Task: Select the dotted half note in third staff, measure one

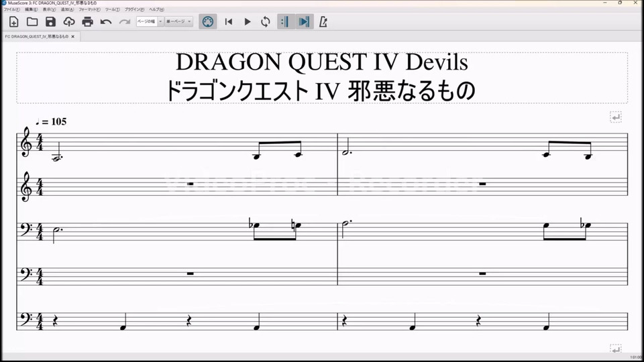Action: point(56,230)
